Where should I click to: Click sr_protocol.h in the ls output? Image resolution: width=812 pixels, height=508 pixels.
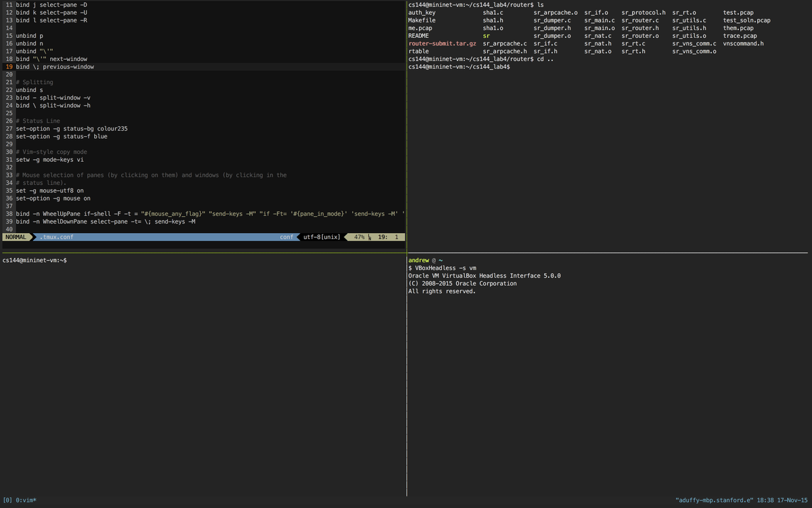coord(644,13)
